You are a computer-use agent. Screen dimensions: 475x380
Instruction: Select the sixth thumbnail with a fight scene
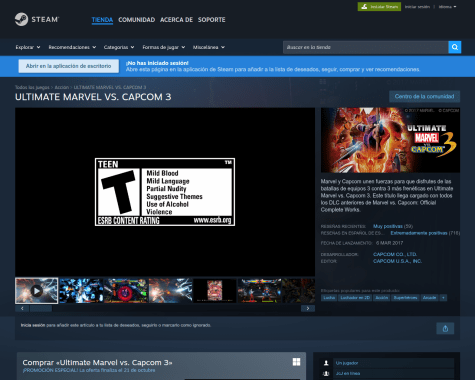(259, 291)
